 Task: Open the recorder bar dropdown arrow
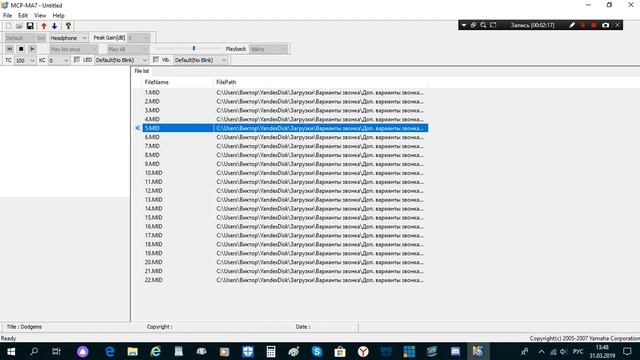464,25
